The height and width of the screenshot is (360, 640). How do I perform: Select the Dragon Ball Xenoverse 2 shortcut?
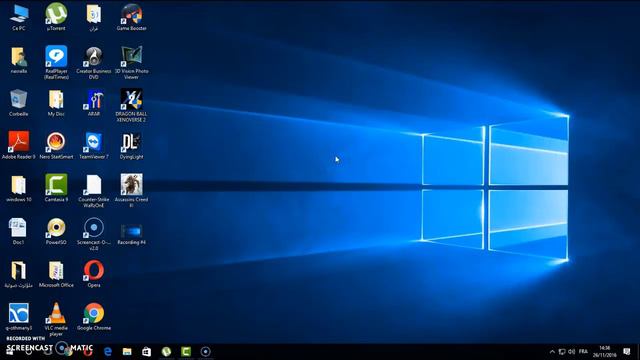(x=131, y=105)
